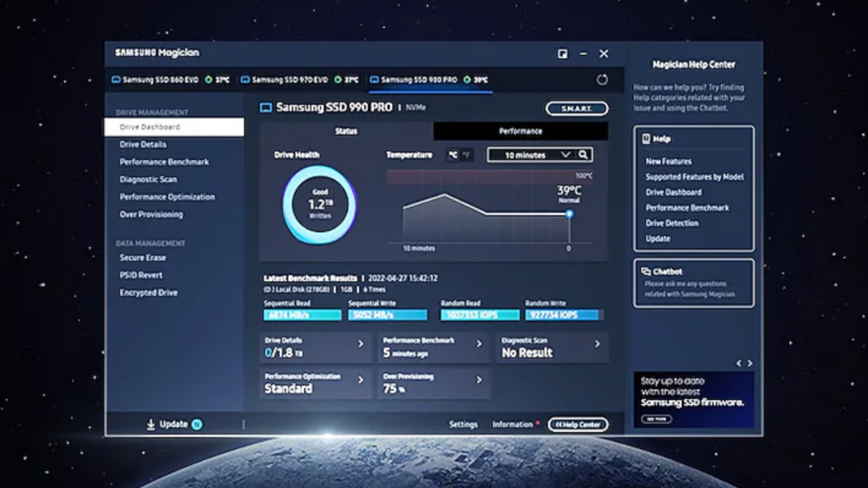Click the previous banner arrow in Help Center
868x488 pixels.
point(738,363)
